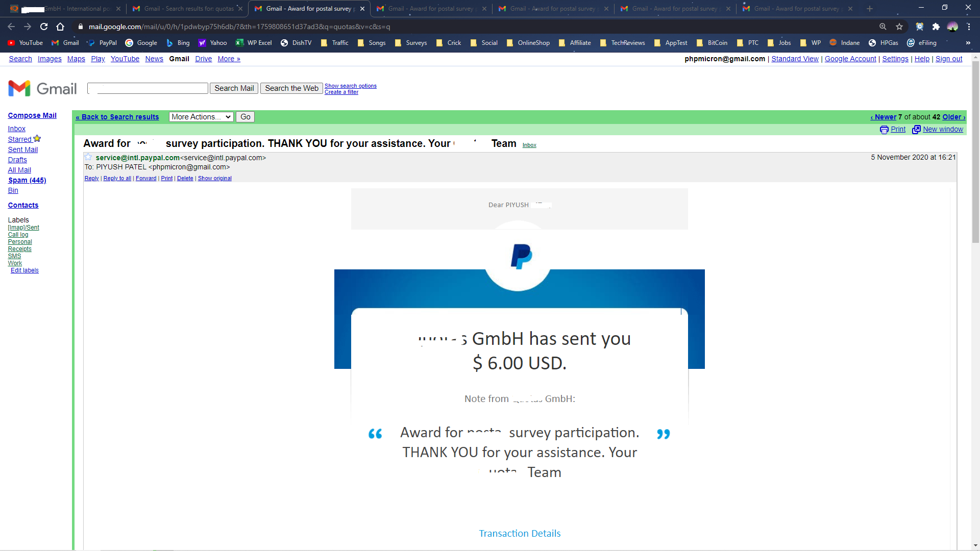Screen dimensions: 980x551
Task: Bookmark this page with star icon
Action: tap(899, 27)
